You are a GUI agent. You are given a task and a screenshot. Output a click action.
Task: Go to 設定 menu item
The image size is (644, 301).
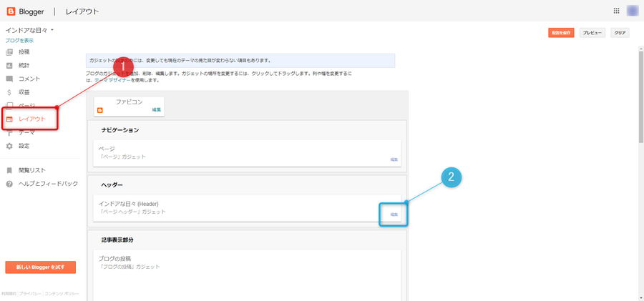[x=24, y=146]
